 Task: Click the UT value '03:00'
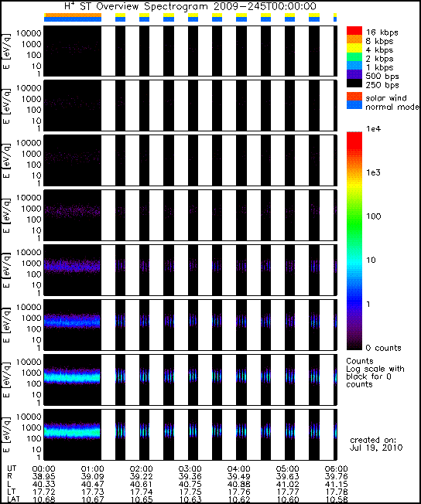(190, 468)
